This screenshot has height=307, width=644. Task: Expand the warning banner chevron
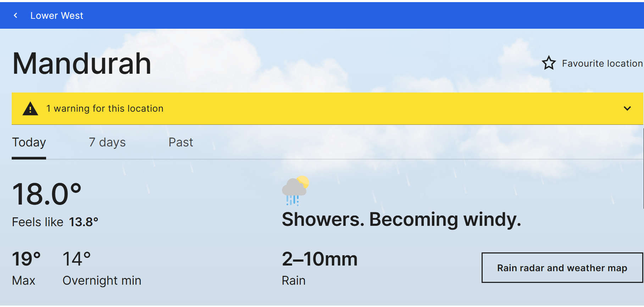627,108
